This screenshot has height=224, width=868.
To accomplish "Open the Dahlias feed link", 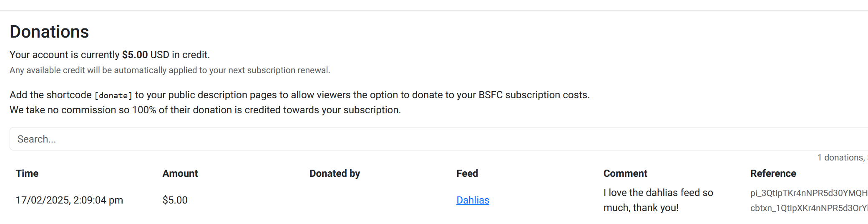I will pos(473,200).
